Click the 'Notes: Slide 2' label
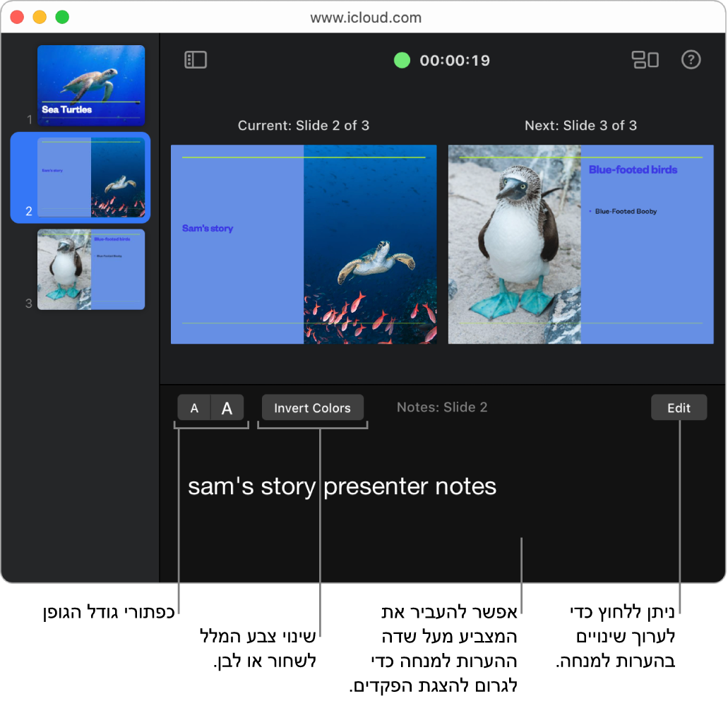Viewport: 728px width, 701px height. point(442,407)
